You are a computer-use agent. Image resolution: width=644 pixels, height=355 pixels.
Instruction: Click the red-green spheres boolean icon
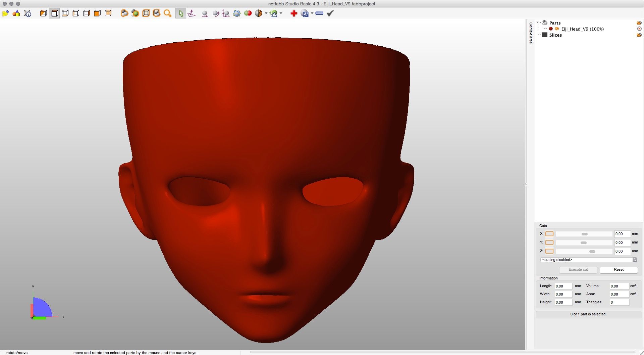(248, 13)
